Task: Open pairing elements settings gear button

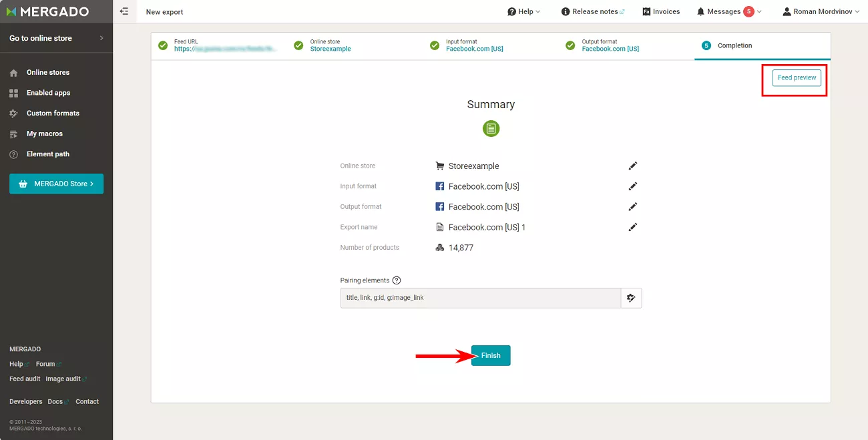Action: coord(631,298)
